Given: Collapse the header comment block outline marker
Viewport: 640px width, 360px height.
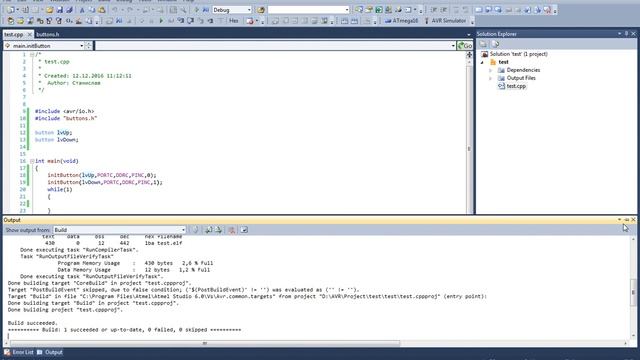Looking at the screenshot, I should coord(32,55).
